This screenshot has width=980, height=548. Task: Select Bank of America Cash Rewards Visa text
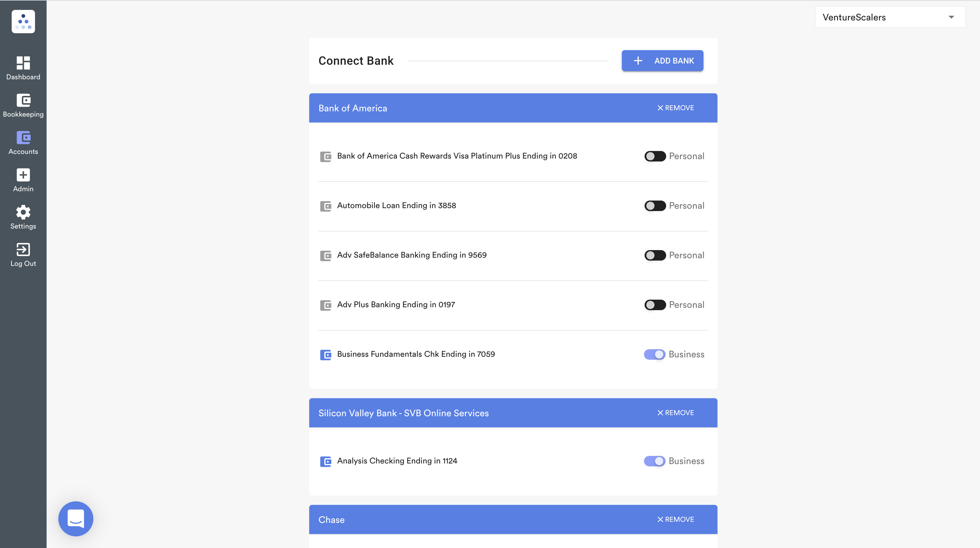[x=457, y=156]
